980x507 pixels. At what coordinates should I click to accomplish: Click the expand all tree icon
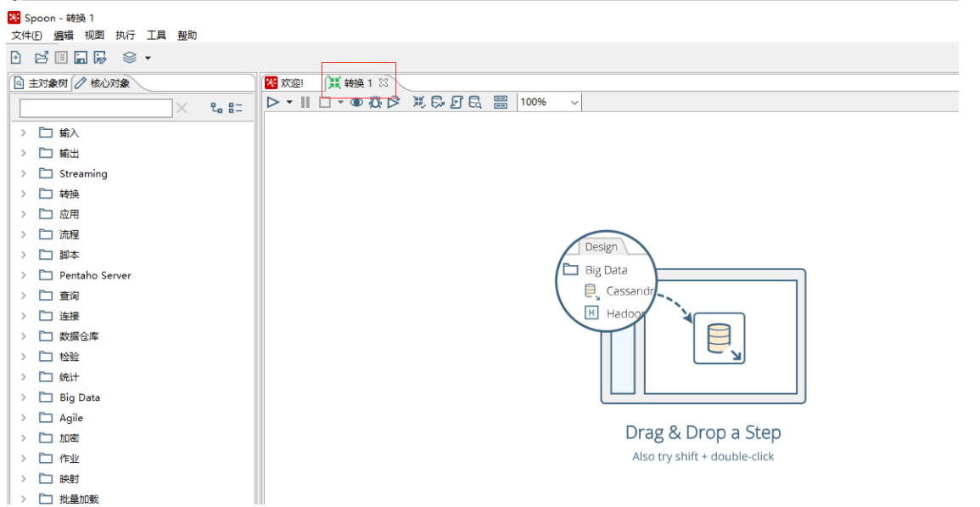pyautogui.click(x=216, y=109)
